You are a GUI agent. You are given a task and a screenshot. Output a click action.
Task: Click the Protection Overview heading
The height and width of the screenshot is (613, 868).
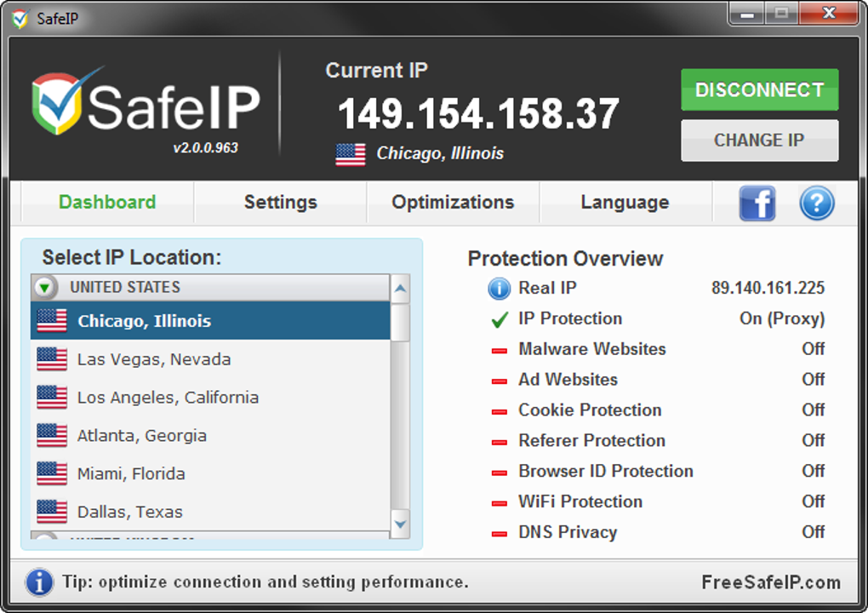click(x=565, y=259)
